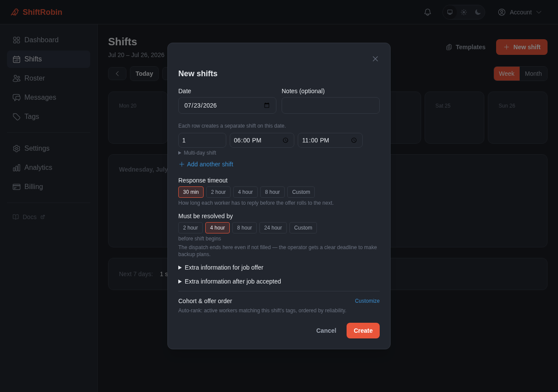Switch to light theme sun icon
558x392 pixels.
coord(464,12)
